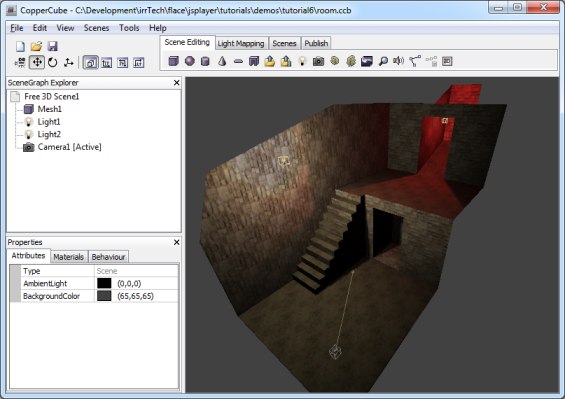Close the SceneGraph Explorer panel
This screenshot has height=399, width=565.
click(177, 83)
